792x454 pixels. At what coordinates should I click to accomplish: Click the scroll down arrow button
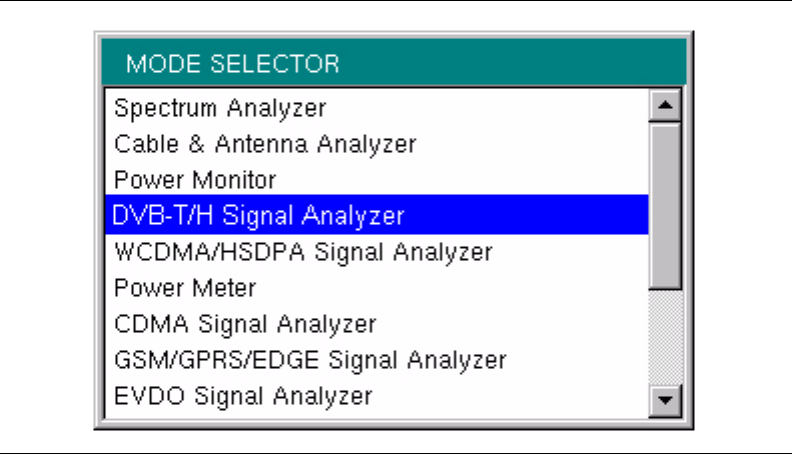pos(665,401)
